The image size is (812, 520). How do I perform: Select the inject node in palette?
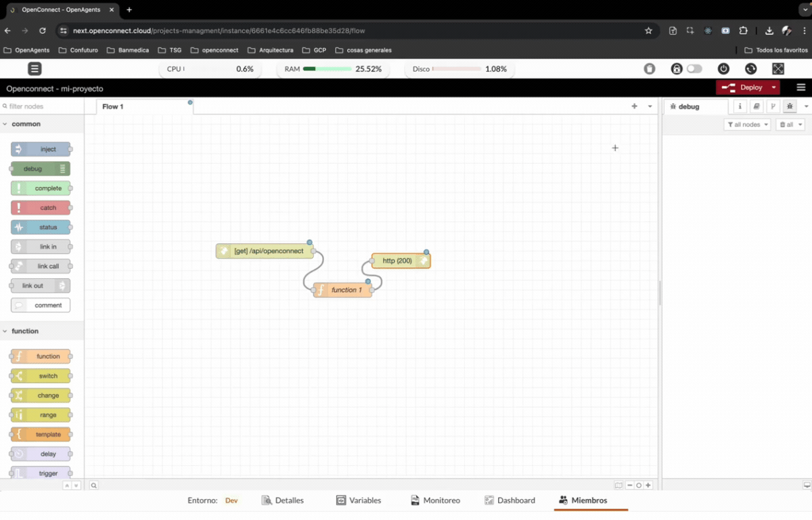coord(41,149)
